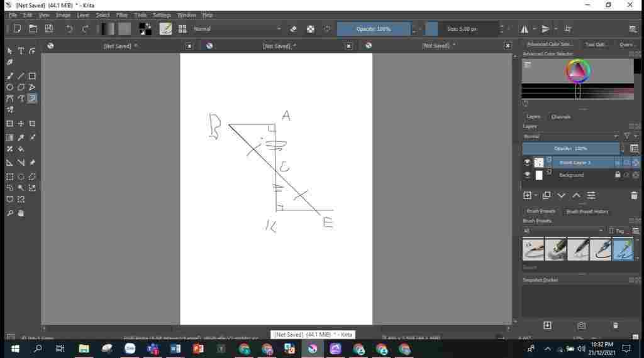Open the gradient picker in toolbar

[108, 29]
